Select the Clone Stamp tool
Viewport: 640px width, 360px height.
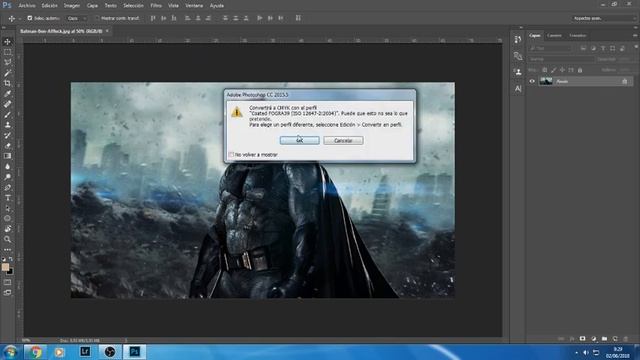click(7, 125)
